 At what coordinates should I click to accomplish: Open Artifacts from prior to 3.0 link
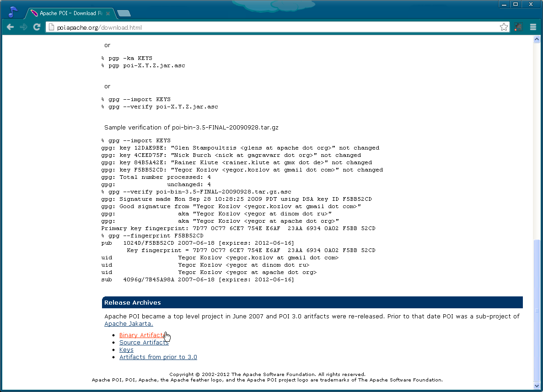(158, 357)
